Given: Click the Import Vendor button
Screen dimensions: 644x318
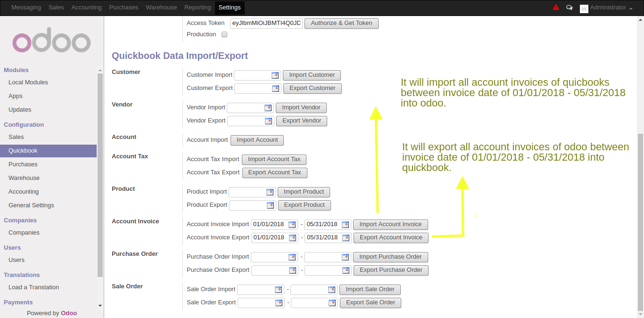Looking at the screenshot, I should click(301, 108).
